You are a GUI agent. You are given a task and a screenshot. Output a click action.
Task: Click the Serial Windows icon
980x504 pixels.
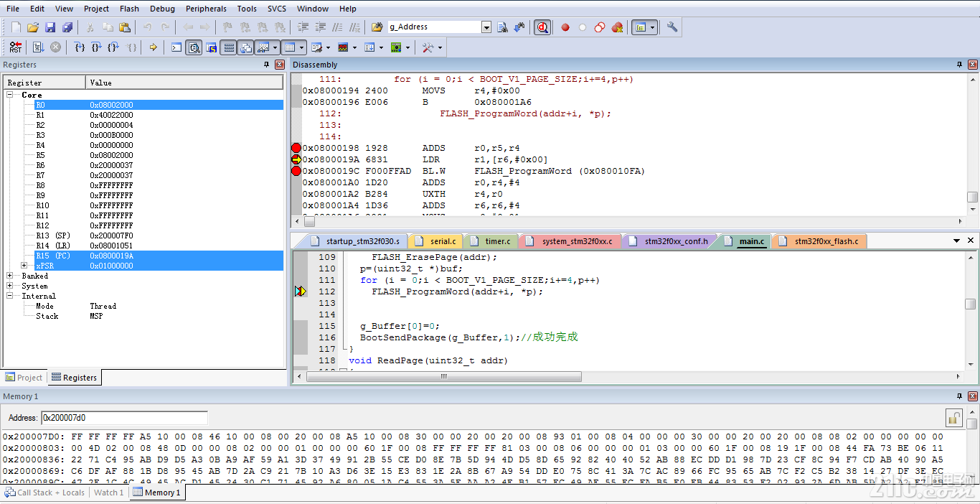pyautogui.click(x=317, y=47)
